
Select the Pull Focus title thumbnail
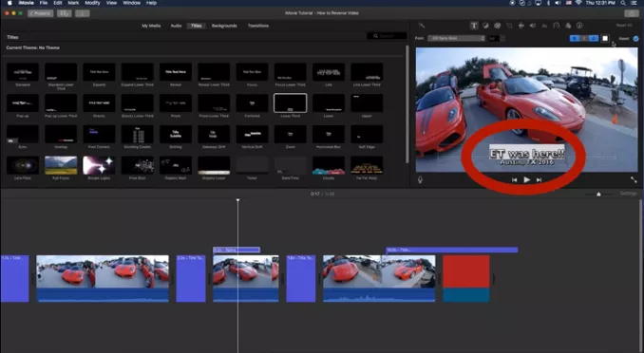(x=61, y=165)
